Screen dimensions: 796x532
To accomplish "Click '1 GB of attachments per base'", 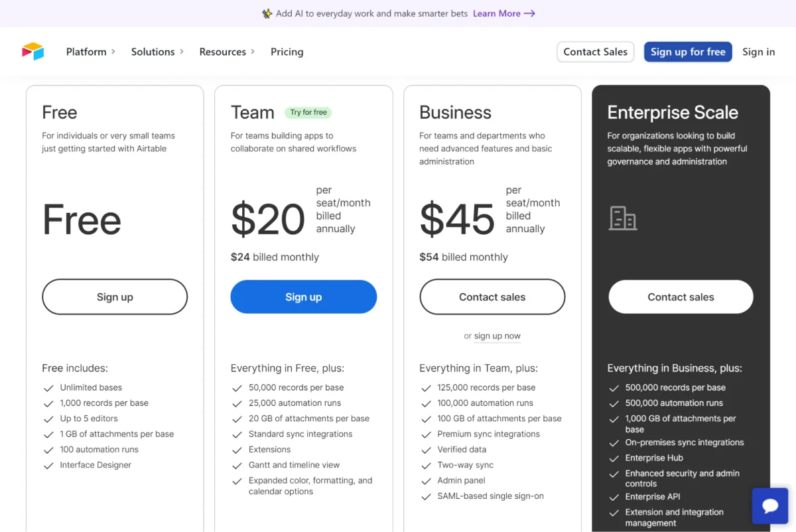I will click(x=117, y=434).
